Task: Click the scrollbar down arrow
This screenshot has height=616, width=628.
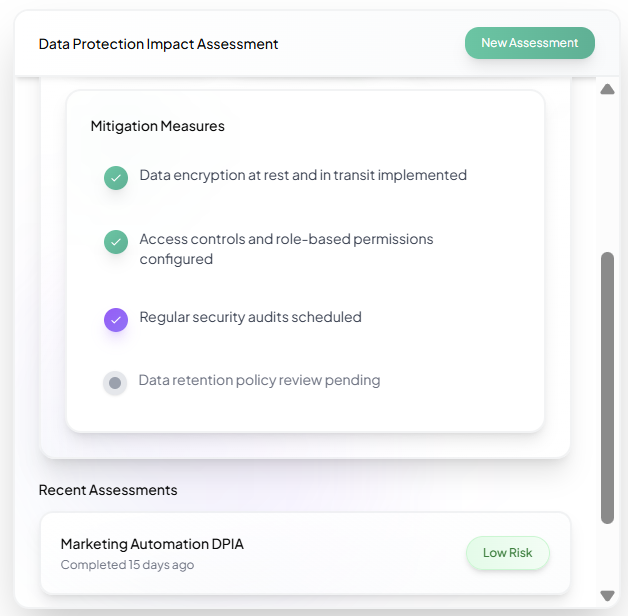Action: click(607, 595)
